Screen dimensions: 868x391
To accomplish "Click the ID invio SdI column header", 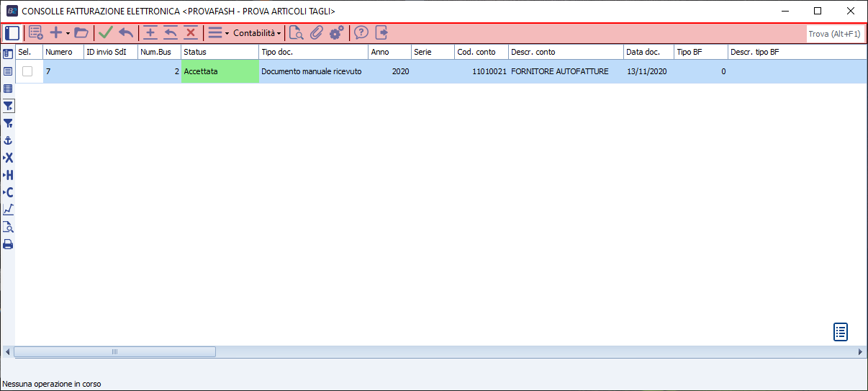I will pyautogui.click(x=111, y=53).
